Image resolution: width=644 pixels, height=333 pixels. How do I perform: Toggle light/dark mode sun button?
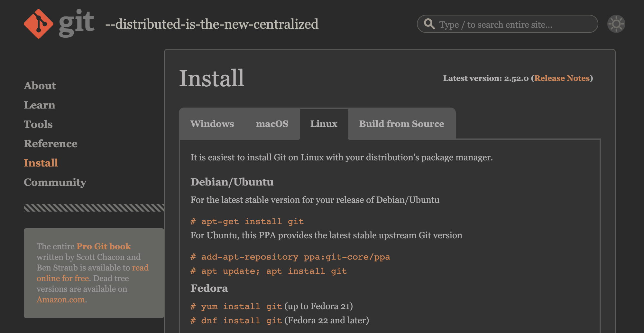click(x=616, y=24)
